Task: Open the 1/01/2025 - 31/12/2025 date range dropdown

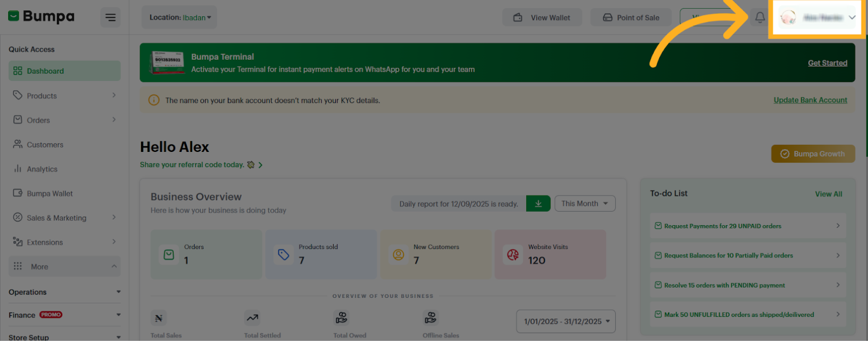Action: [x=566, y=321]
